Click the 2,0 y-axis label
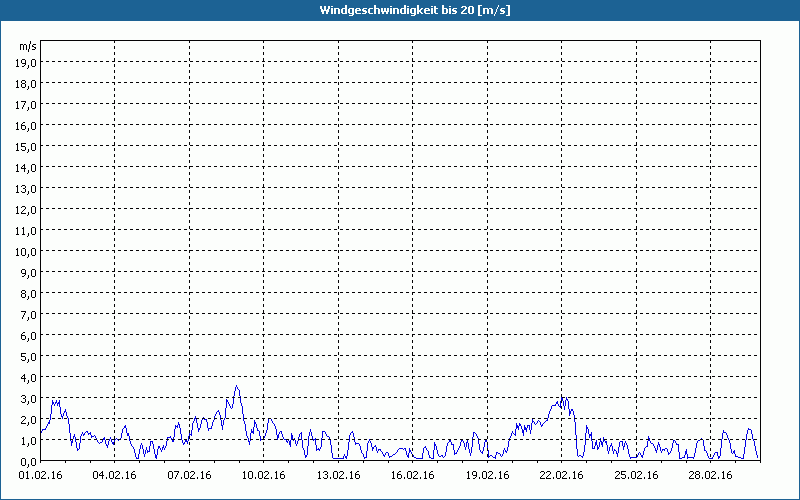Screen dimensions: 800x500 point(28,420)
